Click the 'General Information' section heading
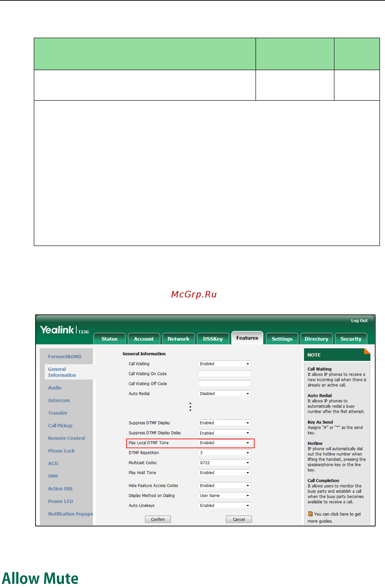This screenshot has height=588, width=385. coord(144,354)
